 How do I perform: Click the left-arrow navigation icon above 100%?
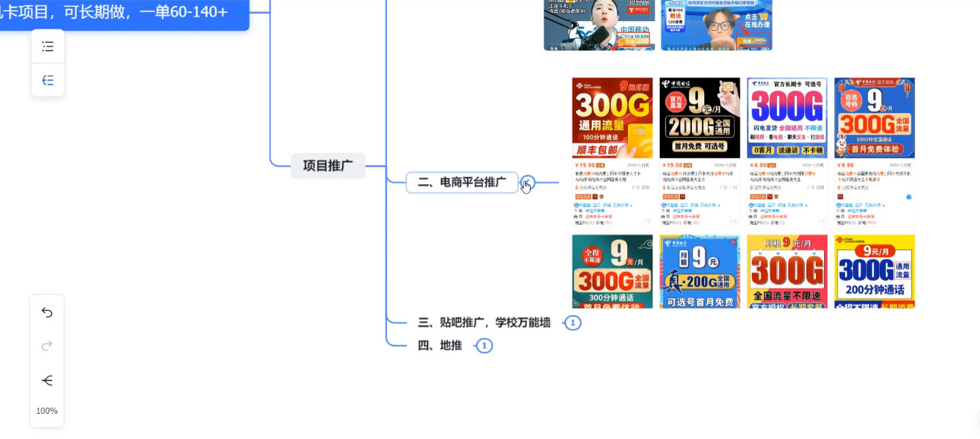47,380
